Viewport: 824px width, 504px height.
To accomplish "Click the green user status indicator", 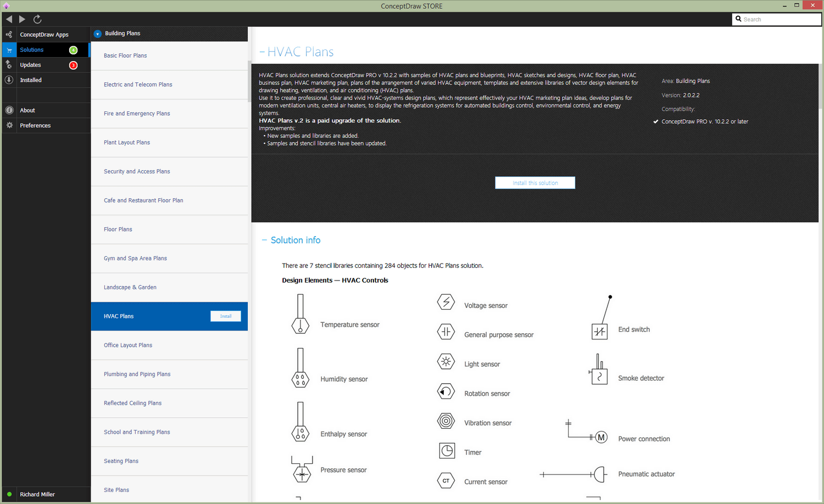I will pos(9,494).
